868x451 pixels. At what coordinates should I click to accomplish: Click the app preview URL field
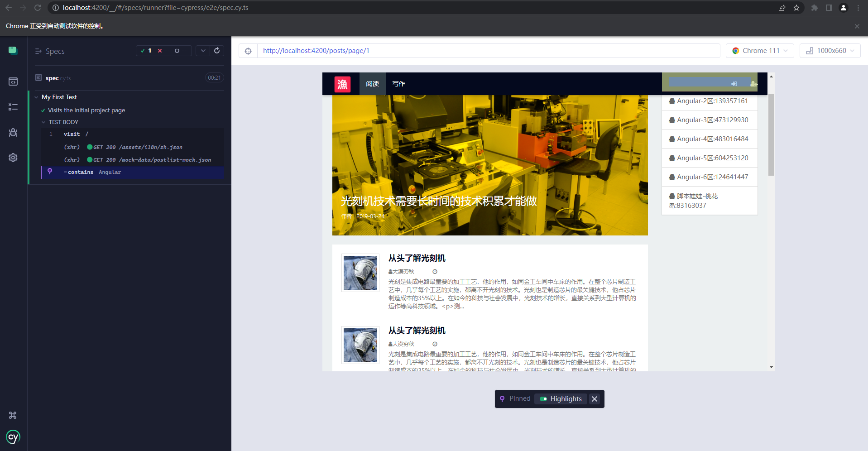tap(489, 51)
